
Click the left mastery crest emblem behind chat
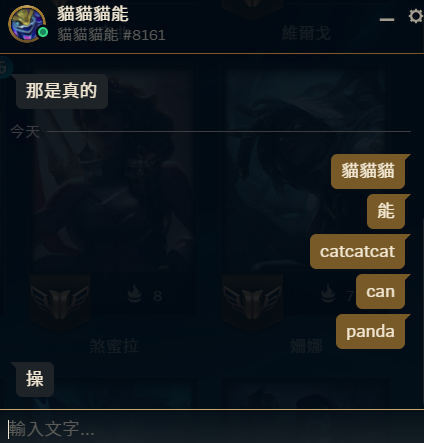60,302
